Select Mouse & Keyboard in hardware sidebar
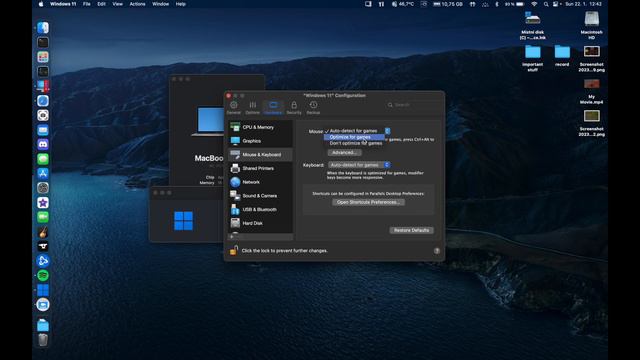 click(x=260, y=155)
